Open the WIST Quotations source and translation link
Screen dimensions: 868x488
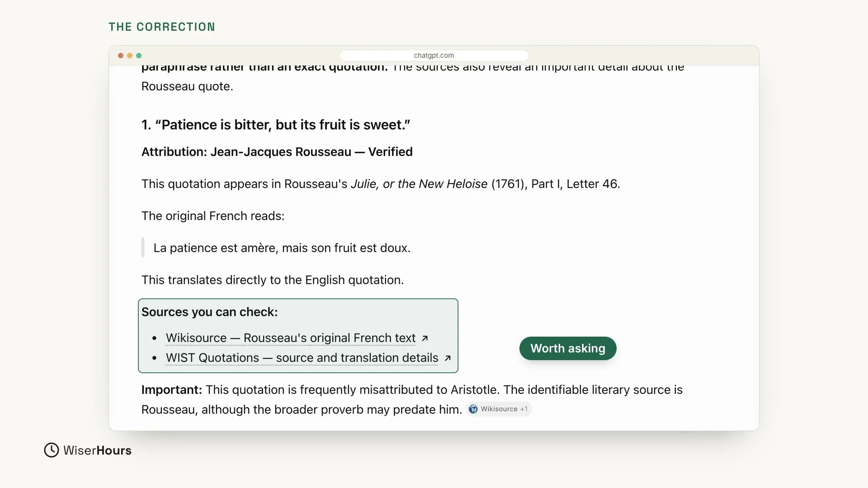point(302,358)
